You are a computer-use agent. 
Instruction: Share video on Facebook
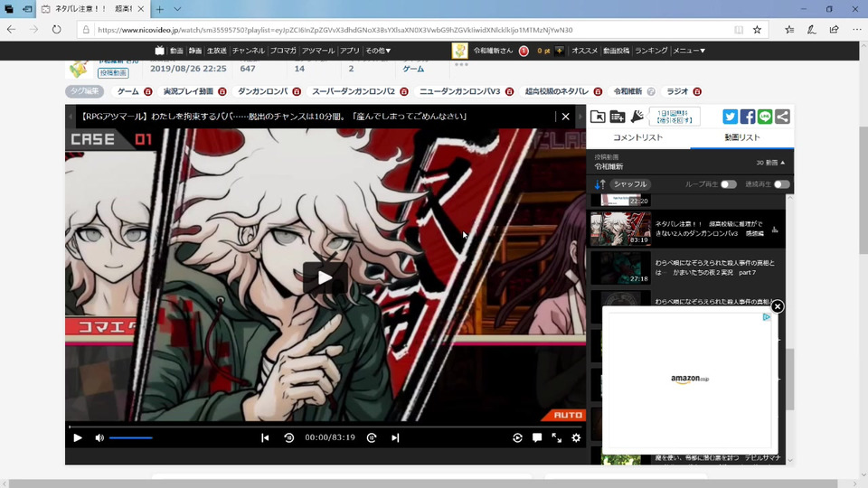pyautogui.click(x=748, y=117)
